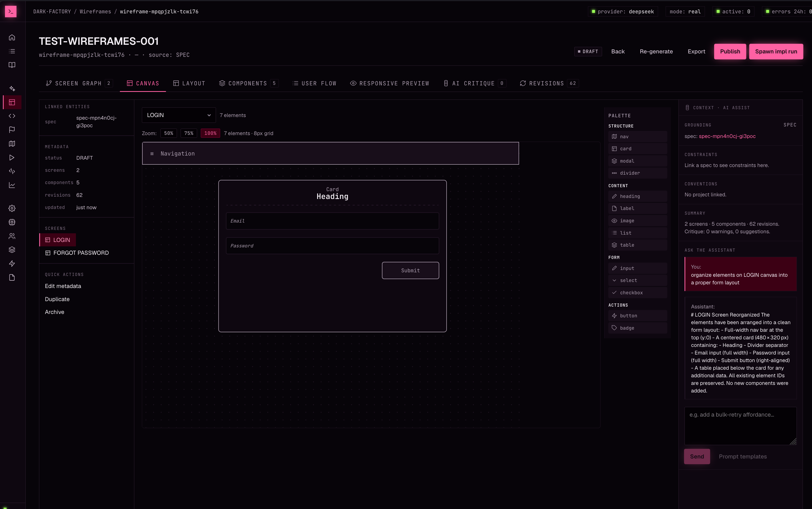Add a select element from palette
The height and width of the screenshot is (509, 812).
click(637, 280)
